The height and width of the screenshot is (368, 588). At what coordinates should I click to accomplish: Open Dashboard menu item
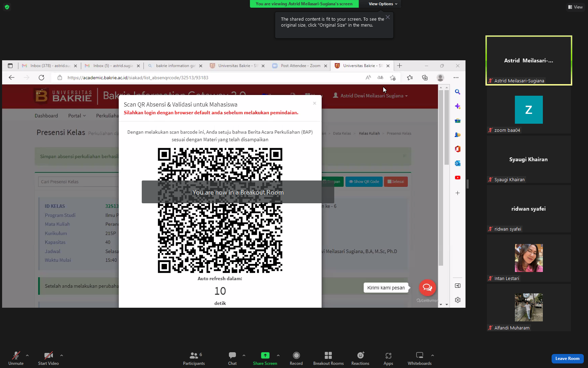coord(46,116)
